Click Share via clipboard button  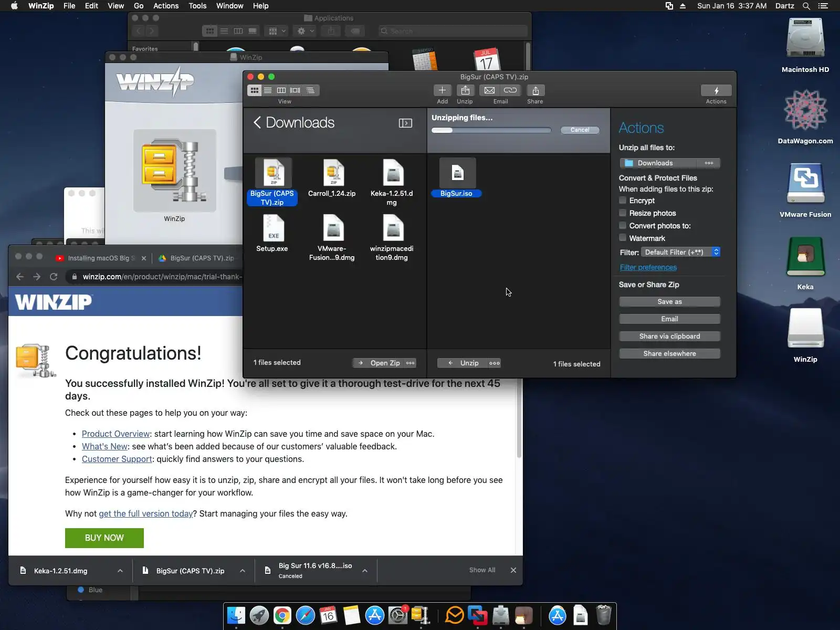point(670,337)
